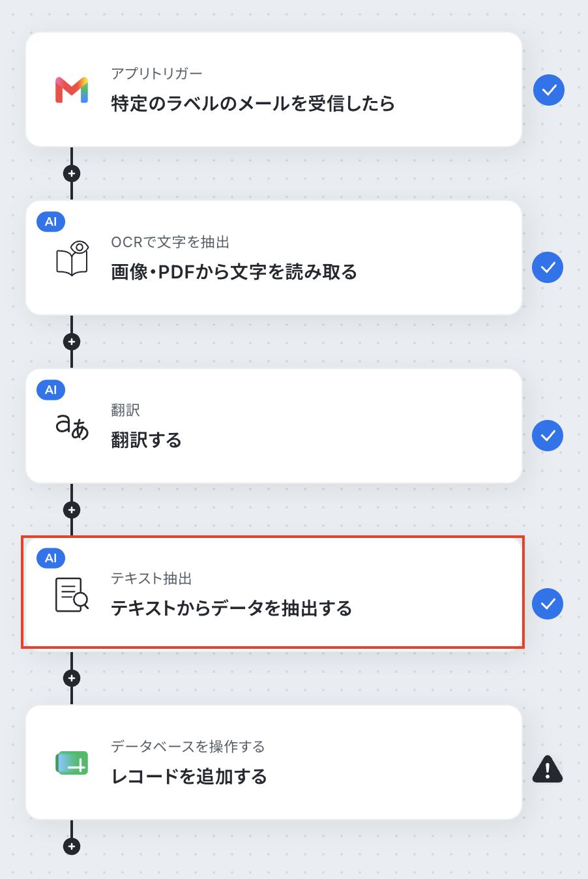
Task: Click the warning triangle beside レコードを追加する
Action: tap(548, 769)
